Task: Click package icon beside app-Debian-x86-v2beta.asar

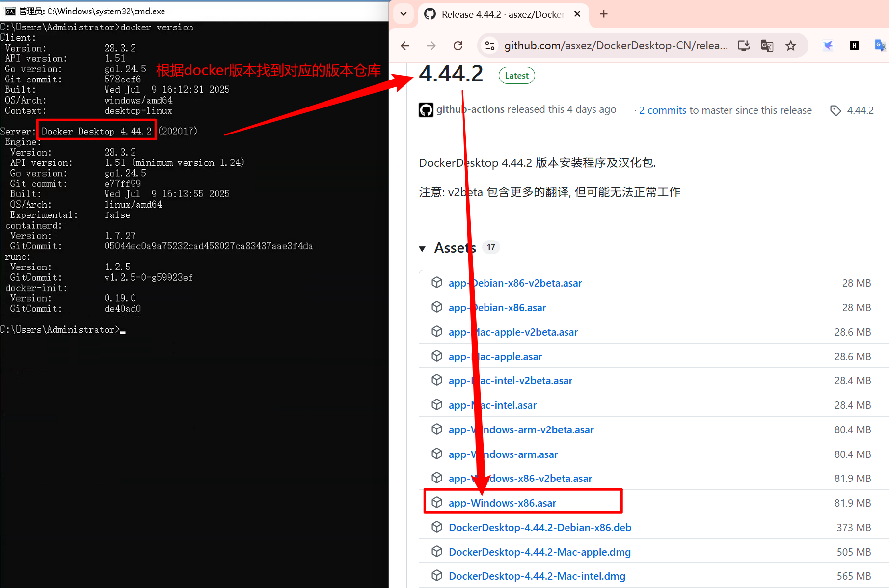Action: pos(437,282)
